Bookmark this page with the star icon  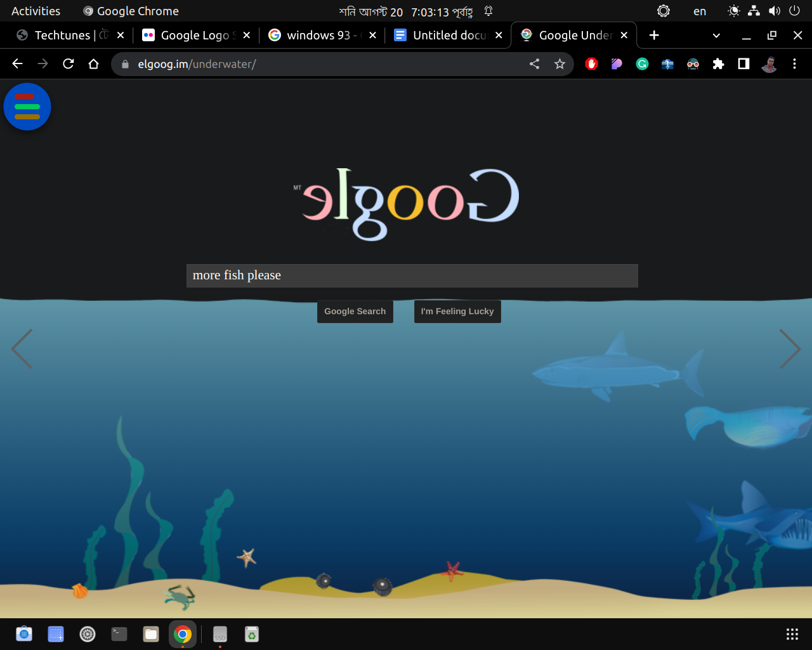(560, 63)
